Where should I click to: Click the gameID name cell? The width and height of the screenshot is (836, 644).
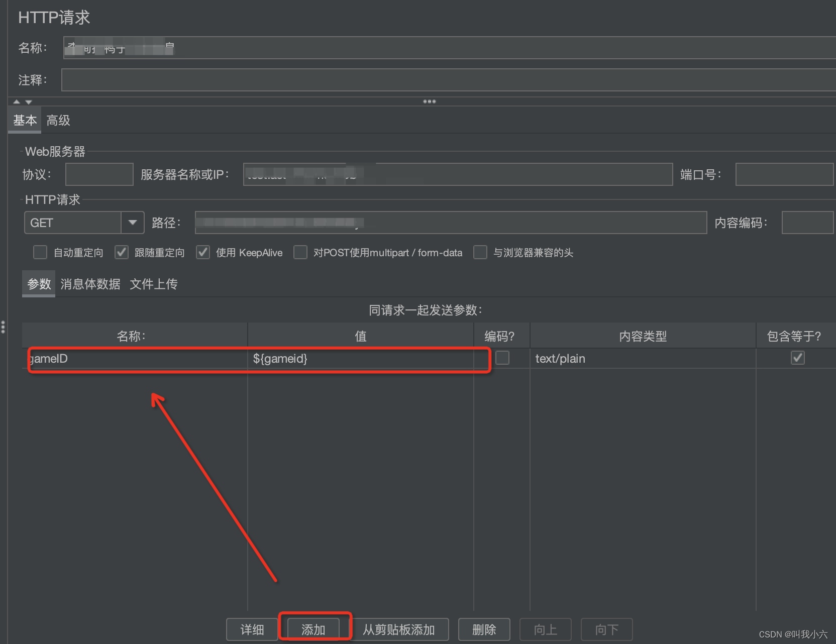coord(135,359)
